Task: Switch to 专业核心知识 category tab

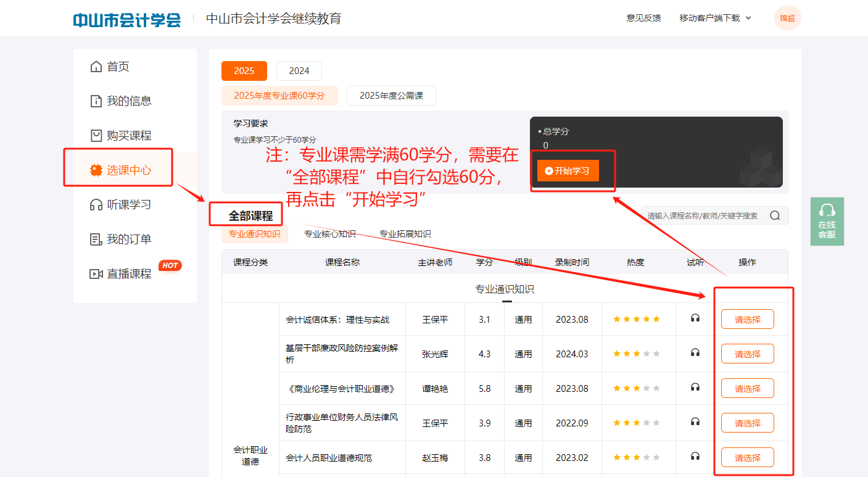Action: [329, 234]
